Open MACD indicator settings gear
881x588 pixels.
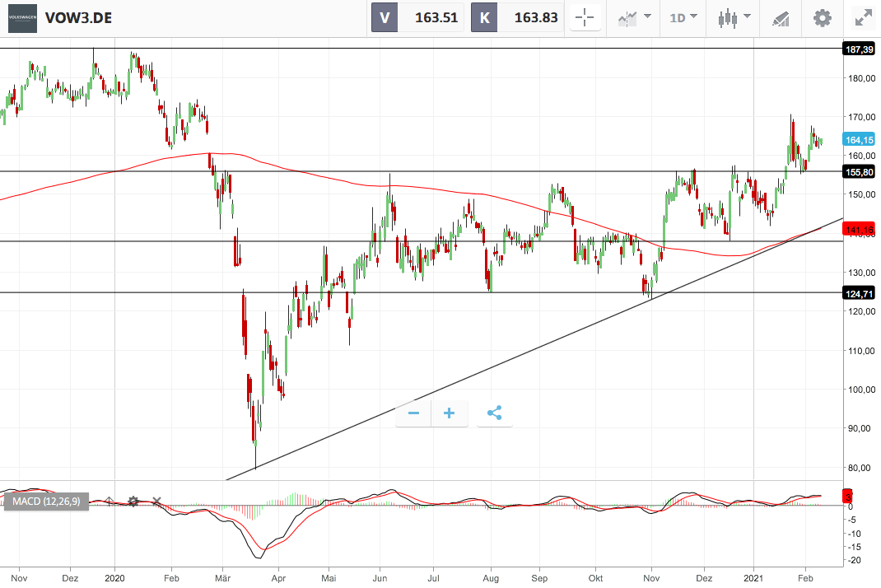133,501
